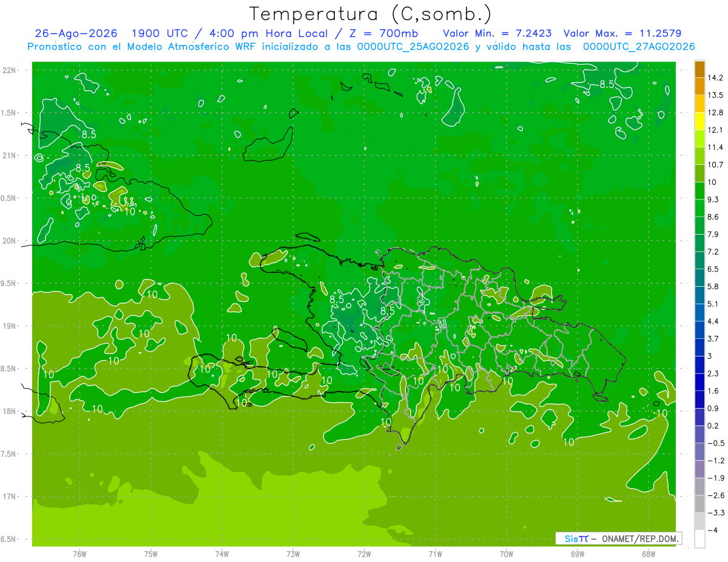Viewport: 728px width, 562px height.
Task: Click colorbar value "-0.5"
Action: tap(716, 443)
